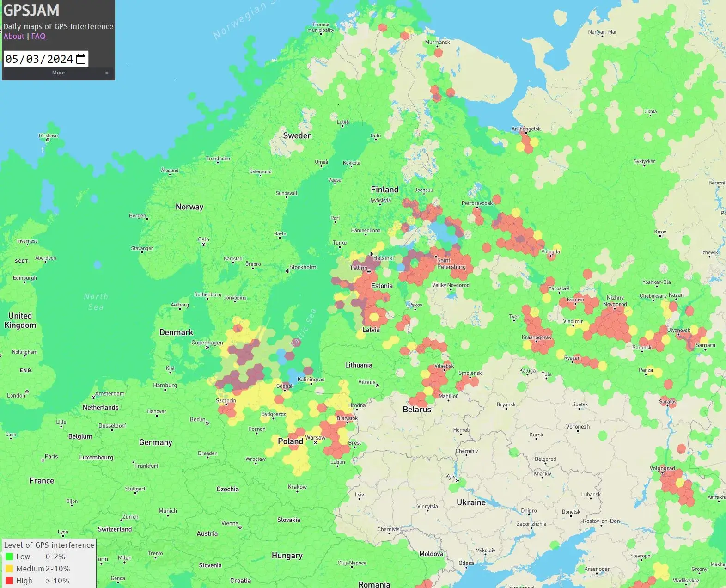
Task: Click the About link
Action: 14,36
